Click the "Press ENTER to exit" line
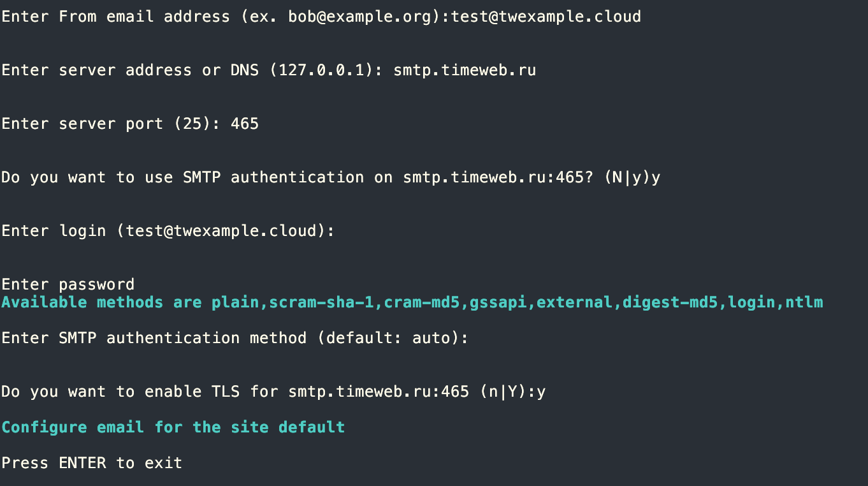868x486 pixels. click(x=92, y=463)
